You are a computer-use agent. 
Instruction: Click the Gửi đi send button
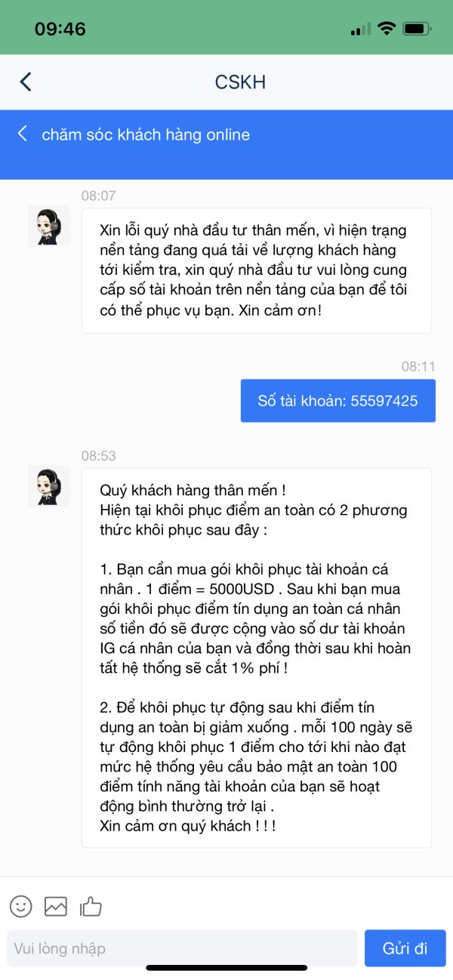405,948
